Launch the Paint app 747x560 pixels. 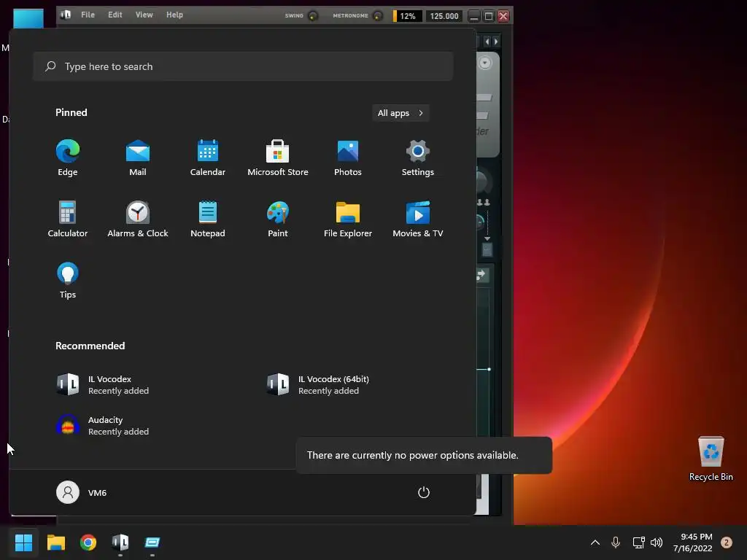(x=278, y=219)
